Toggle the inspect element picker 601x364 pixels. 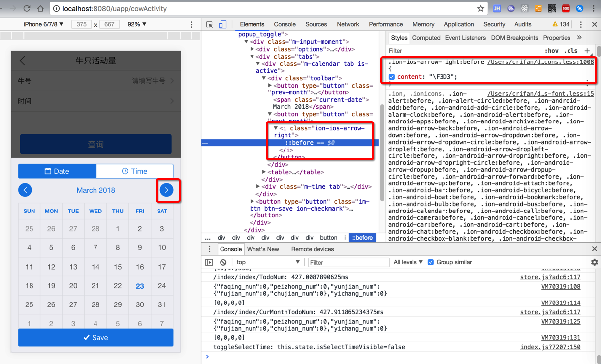click(x=210, y=24)
